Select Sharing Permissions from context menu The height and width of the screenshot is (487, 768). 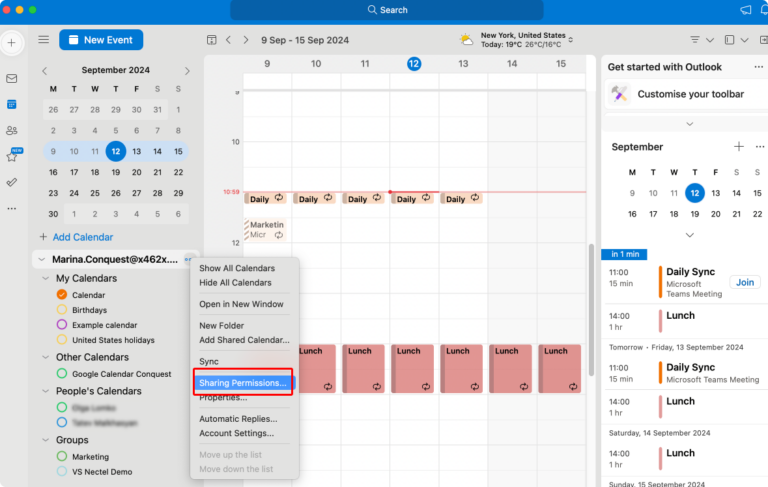pos(243,383)
